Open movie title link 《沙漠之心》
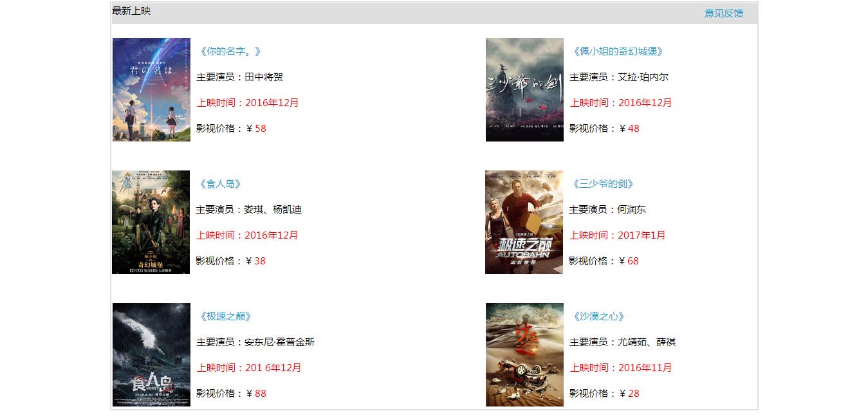 tap(598, 316)
